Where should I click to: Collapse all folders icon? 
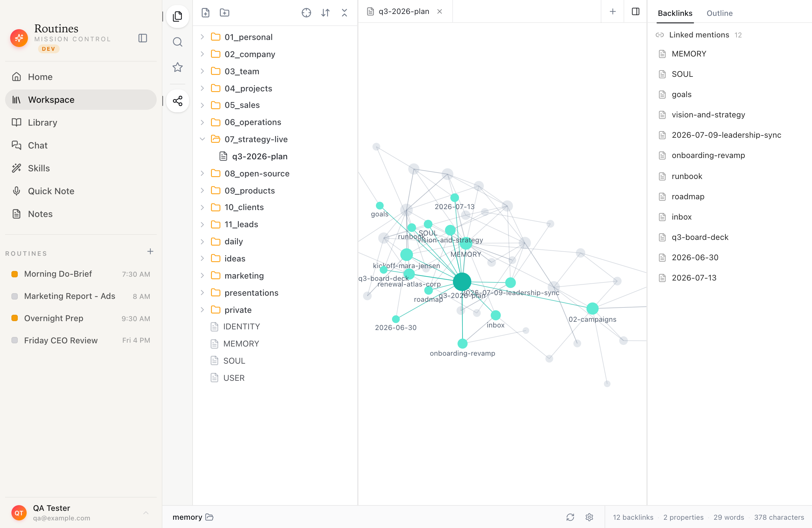pos(344,13)
